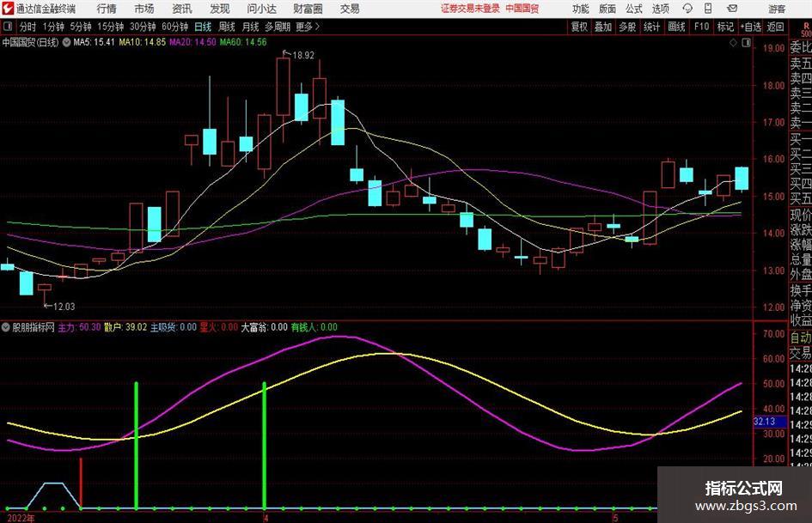Open the 行情 menu

tap(107, 9)
